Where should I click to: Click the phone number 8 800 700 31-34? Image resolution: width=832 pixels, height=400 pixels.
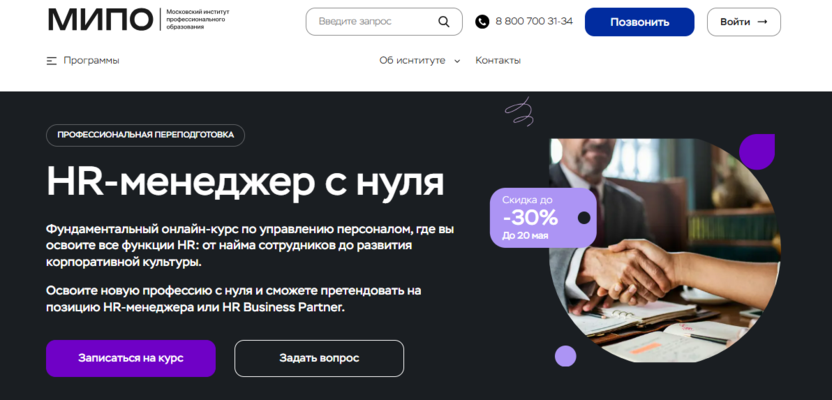[534, 21]
